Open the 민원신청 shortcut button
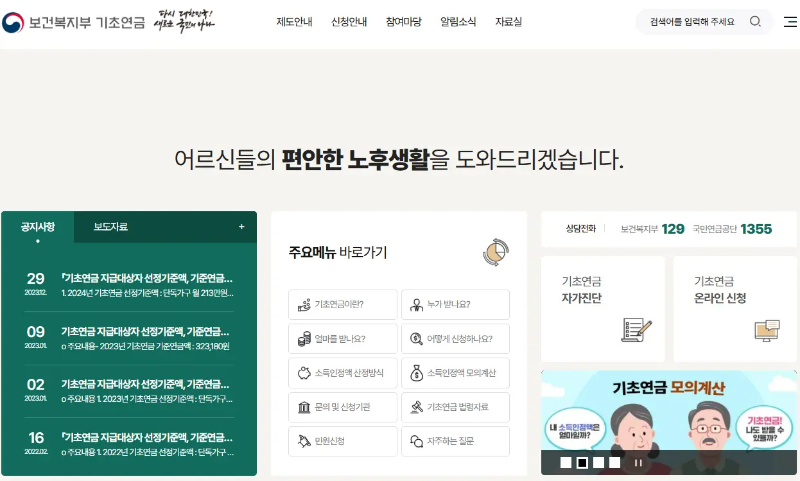 point(343,441)
